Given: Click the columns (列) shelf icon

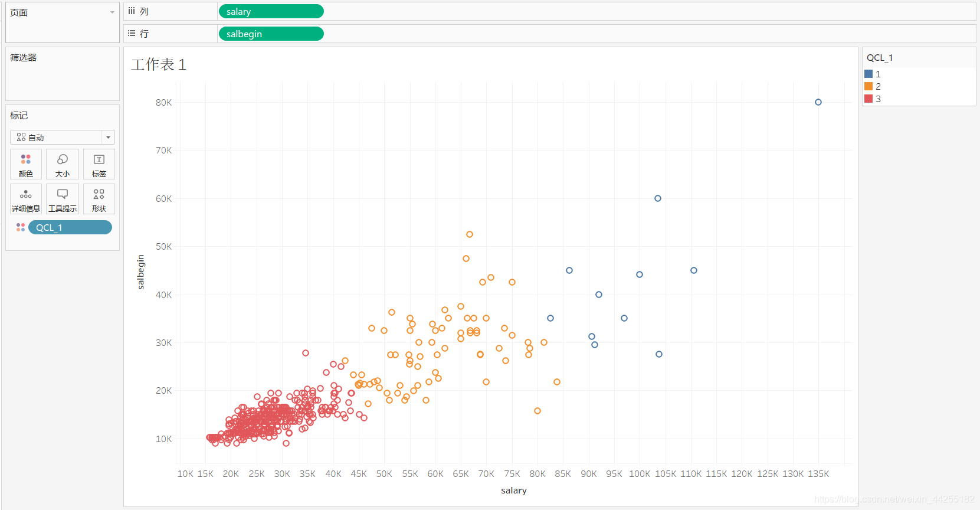Looking at the screenshot, I should click(x=132, y=11).
